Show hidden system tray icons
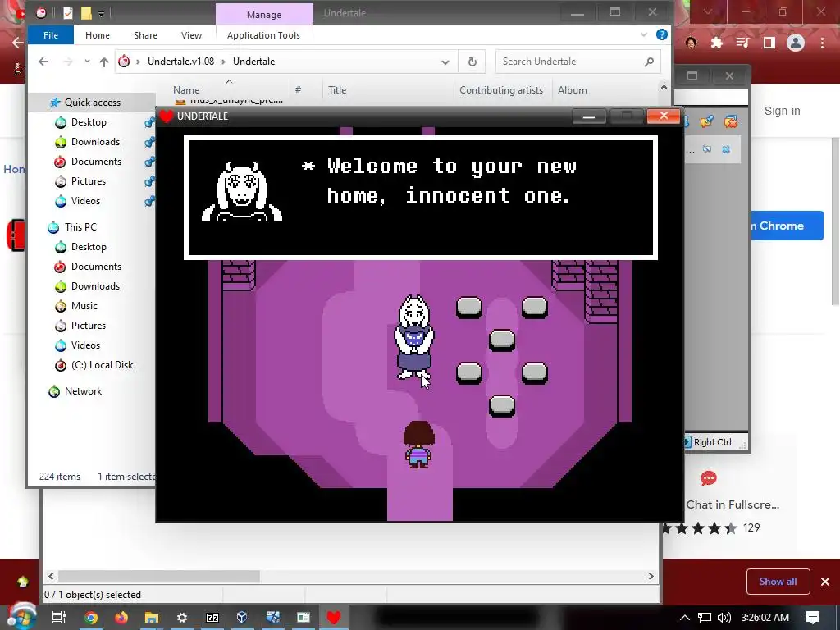840x630 pixels. [x=685, y=618]
